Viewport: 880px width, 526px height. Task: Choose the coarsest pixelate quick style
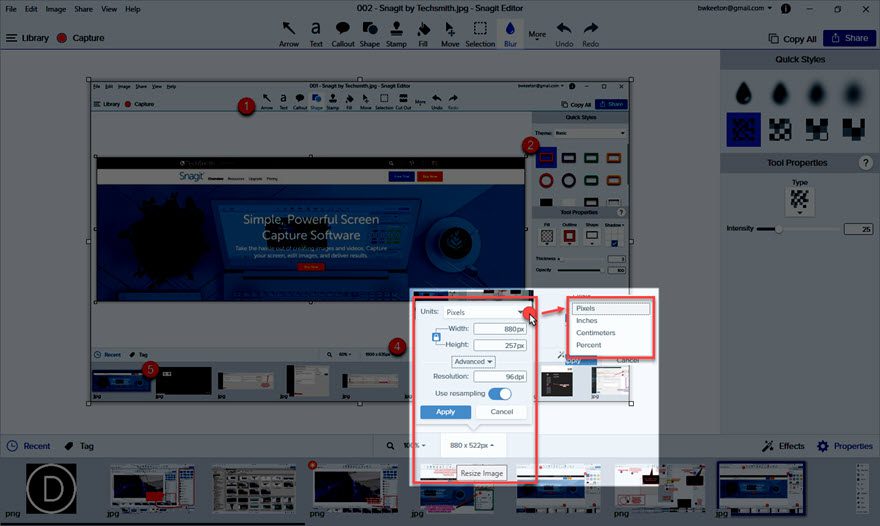pyautogui.click(x=853, y=130)
